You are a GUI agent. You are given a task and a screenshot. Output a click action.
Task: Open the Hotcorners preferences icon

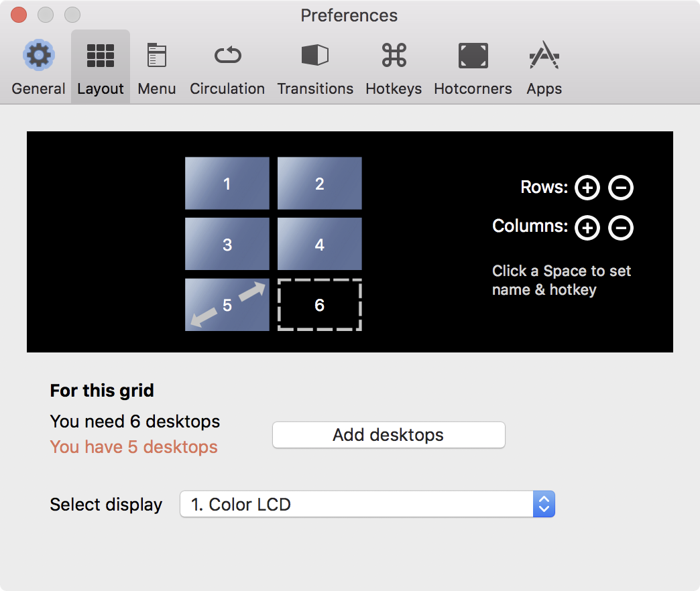(473, 56)
